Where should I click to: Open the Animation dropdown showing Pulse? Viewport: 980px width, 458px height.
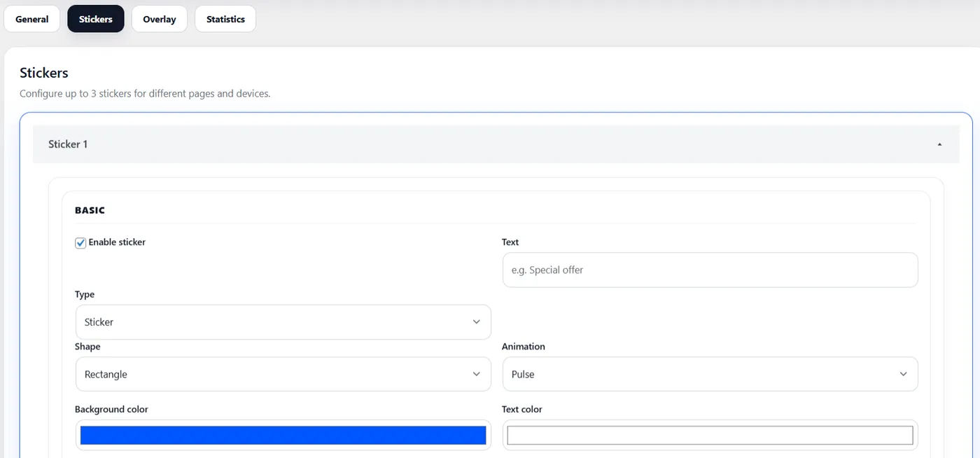click(x=710, y=375)
